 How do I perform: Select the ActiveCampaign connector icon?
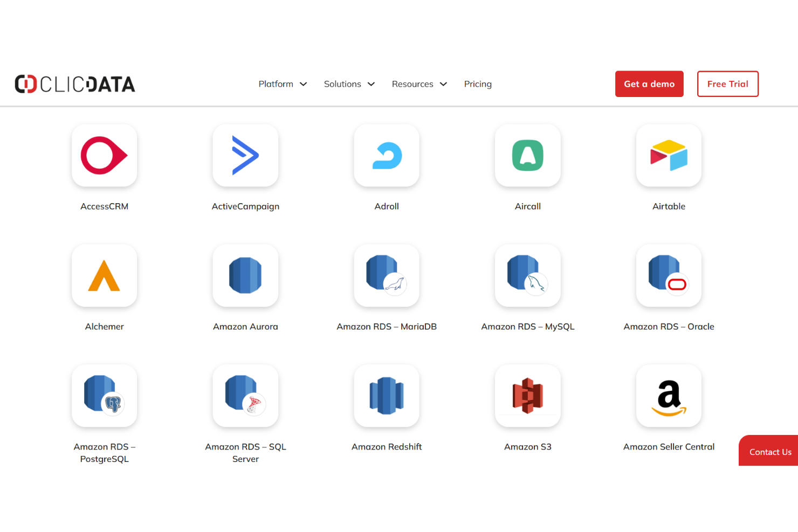(x=245, y=155)
